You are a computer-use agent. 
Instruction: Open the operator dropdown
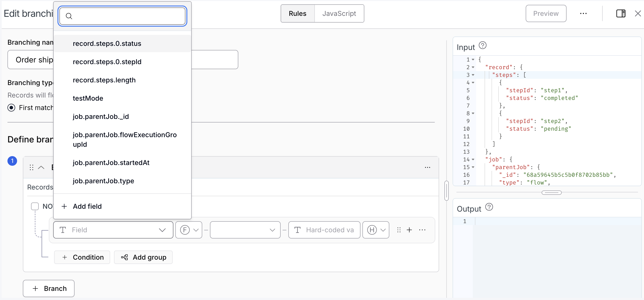pyautogui.click(x=245, y=230)
